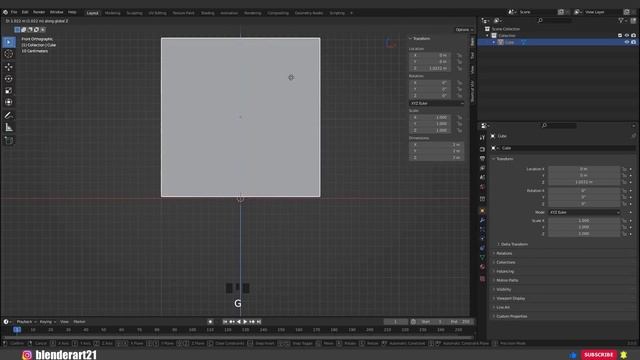This screenshot has height=360, width=640.
Task: Open the Mode XYZ Euler dropdown in properties
Action: tap(584, 212)
